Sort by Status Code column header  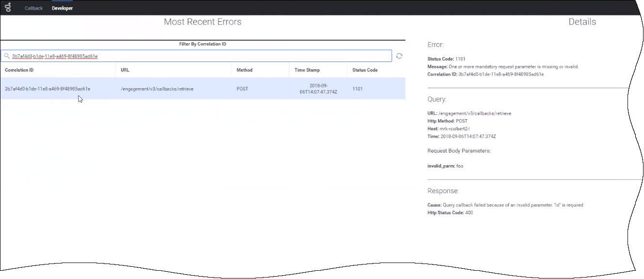[x=365, y=70]
